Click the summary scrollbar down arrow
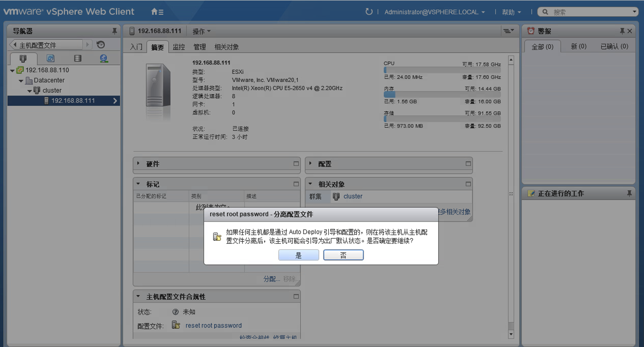 pos(511,334)
